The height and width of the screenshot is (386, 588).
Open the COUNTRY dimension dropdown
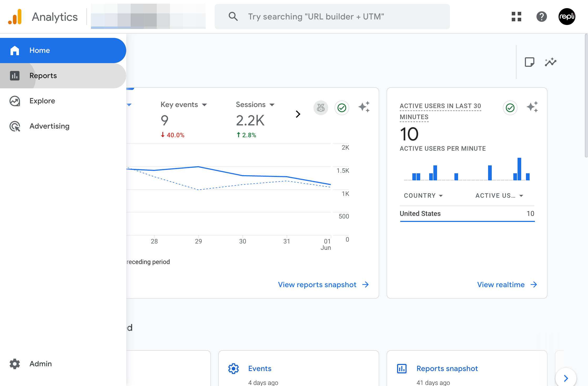point(423,196)
